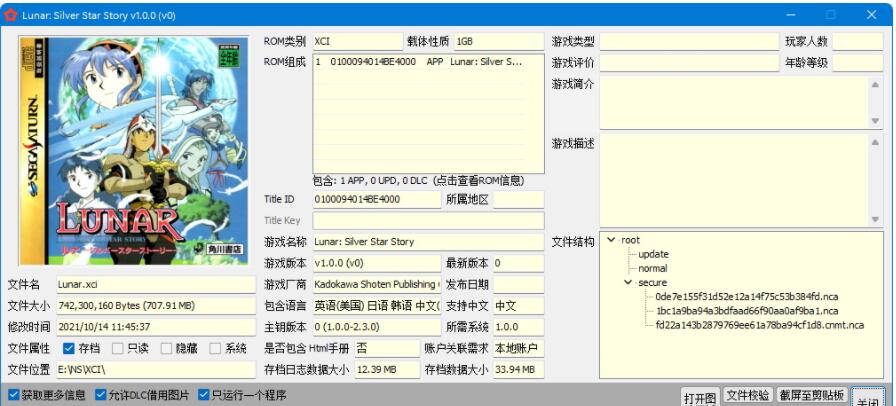
Task: Click the 关闭 button at bottom right
Action: pyautogui.click(x=867, y=399)
